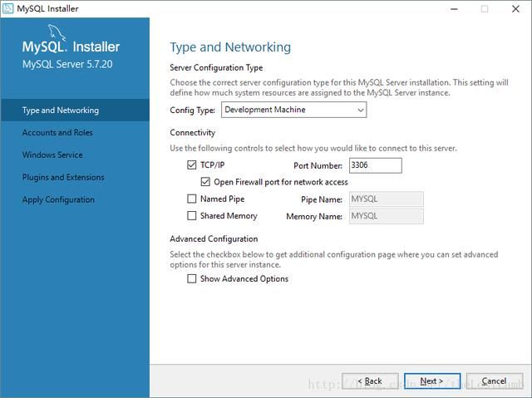The image size is (532, 398).
Task: Click the Next button
Action: pos(432,381)
